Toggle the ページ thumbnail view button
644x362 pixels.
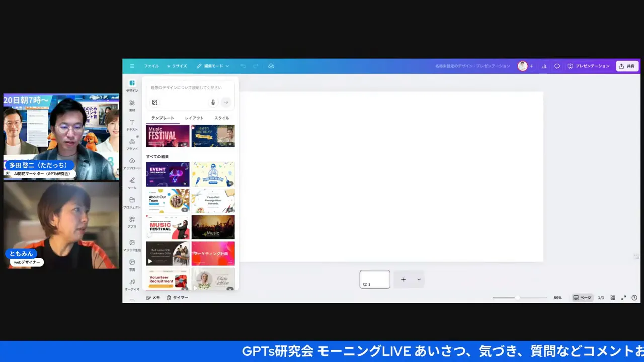pyautogui.click(x=582, y=298)
